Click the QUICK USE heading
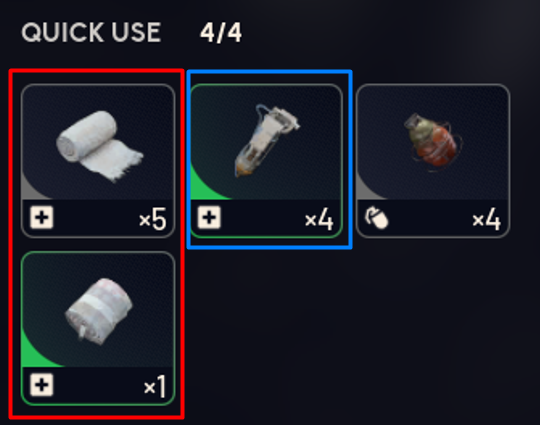540x425 pixels. 91,33
